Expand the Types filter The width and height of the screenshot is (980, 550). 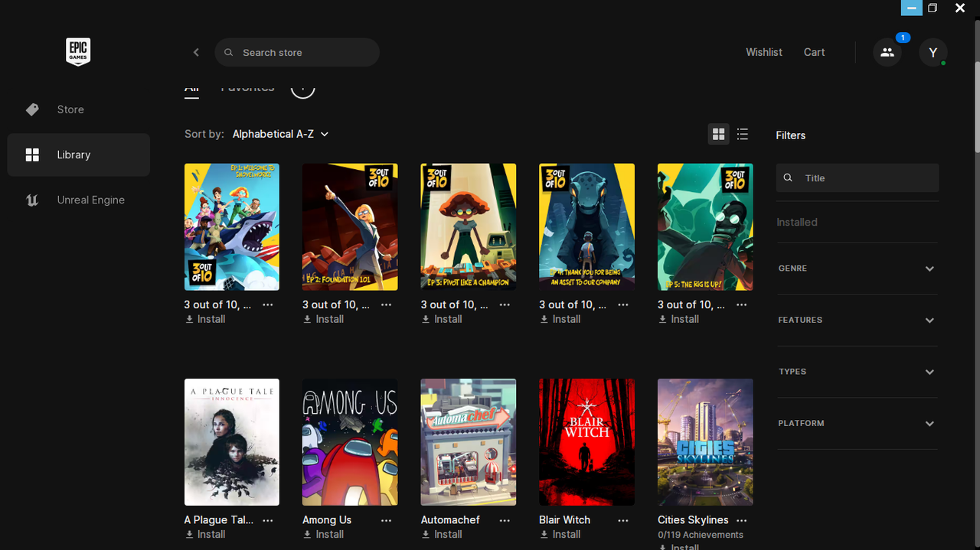click(x=857, y=372)
